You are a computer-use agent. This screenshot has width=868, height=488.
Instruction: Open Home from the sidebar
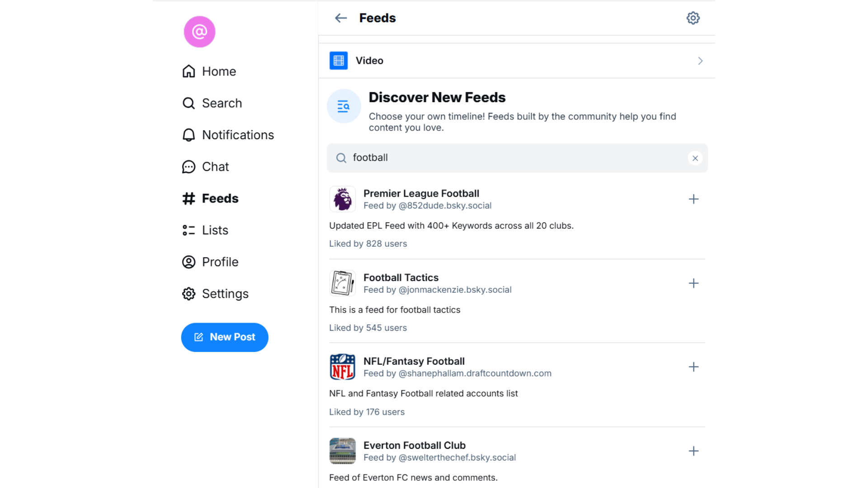coord(209,71)
